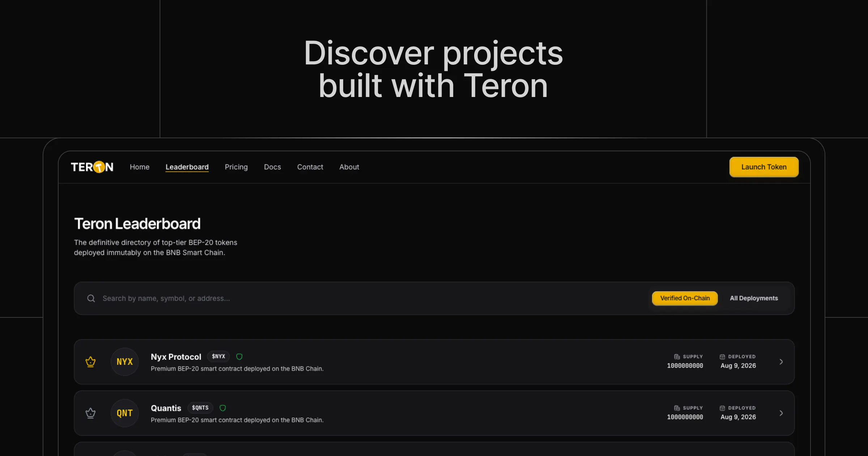Go to the Pricing page
This screenshot has height=456, width=868.
pos(236,167)
